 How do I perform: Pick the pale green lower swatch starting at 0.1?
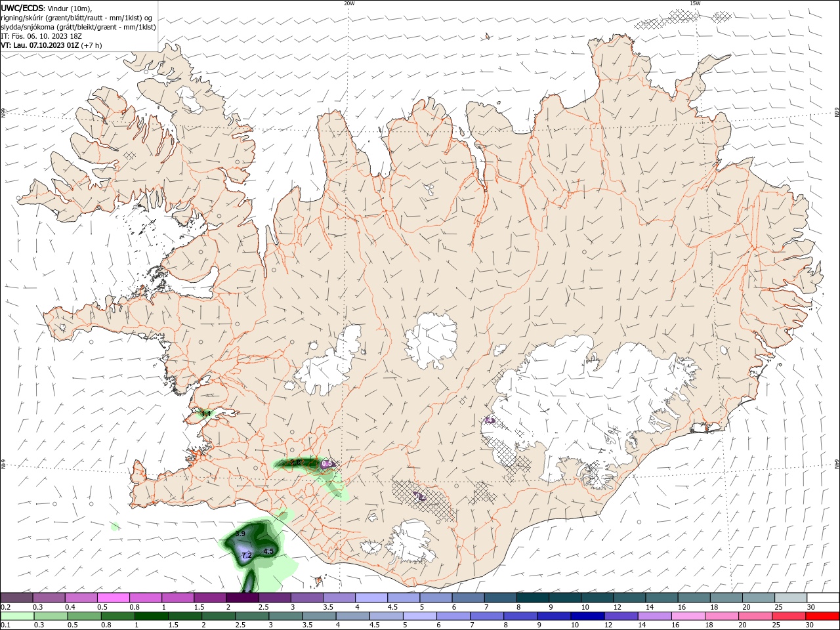tap(17, 616)
